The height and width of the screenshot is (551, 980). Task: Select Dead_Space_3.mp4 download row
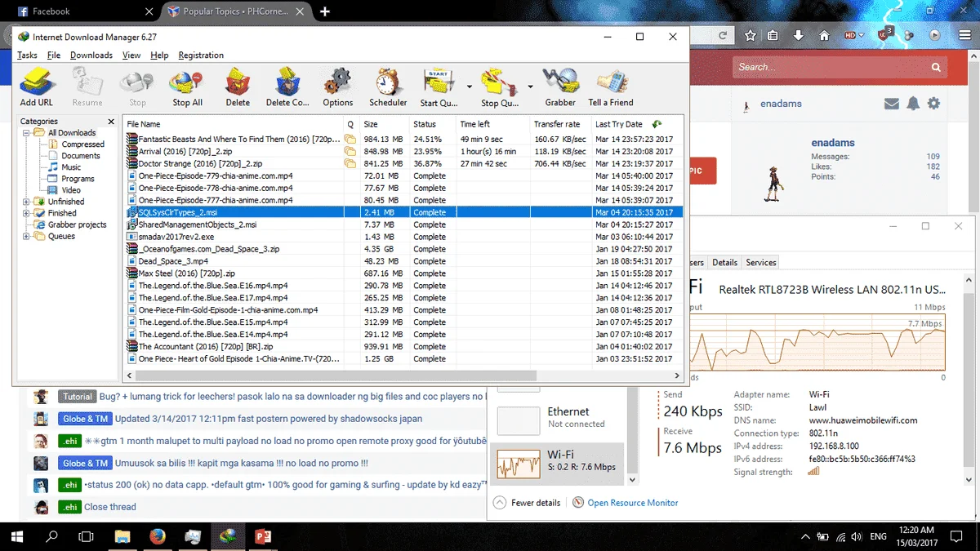point(404,261)
